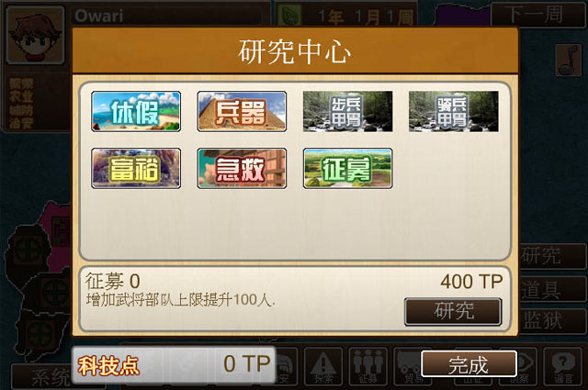Open the 监狱 prison menu
This screenshot has width=588, height=390.
tap(552, 320)
